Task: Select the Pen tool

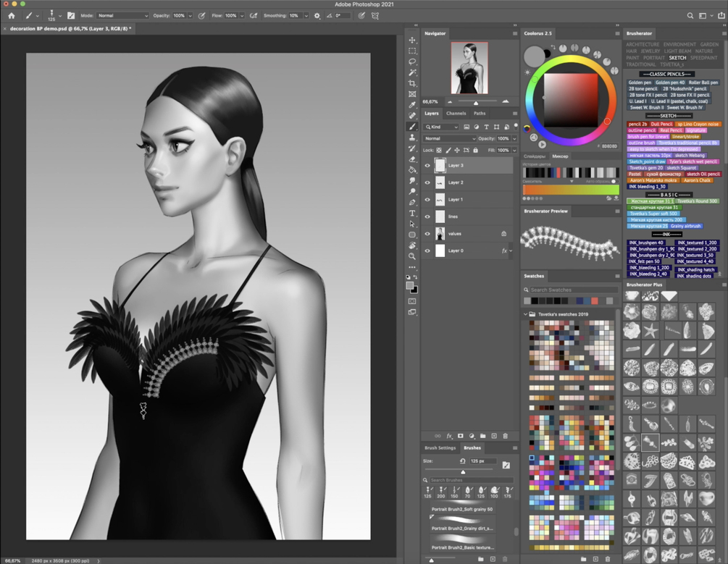Action: 412,203
